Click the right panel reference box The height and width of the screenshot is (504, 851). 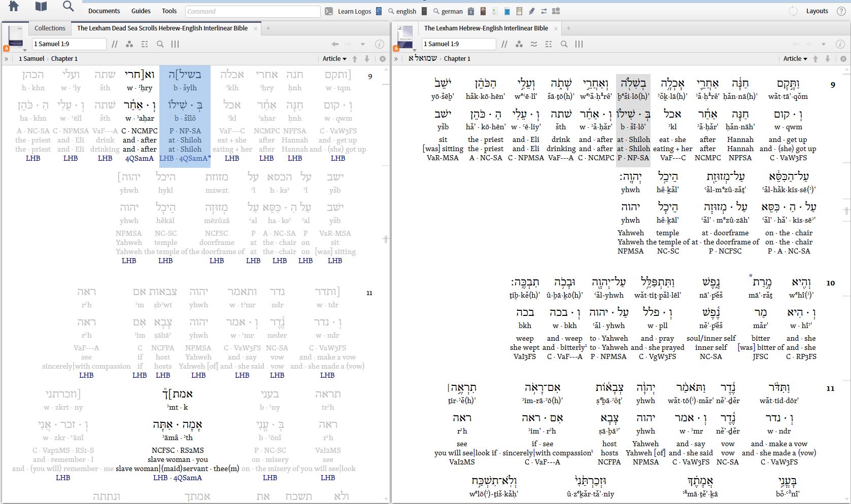pos(459,44)
